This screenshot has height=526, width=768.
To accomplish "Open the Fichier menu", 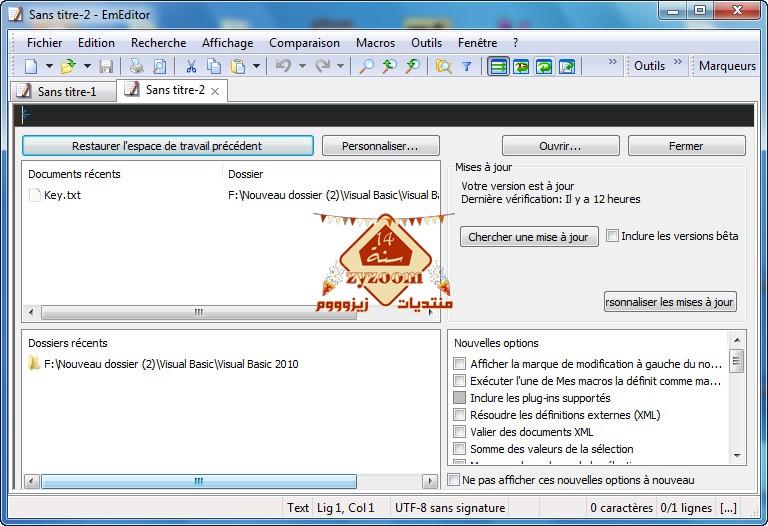I will (45, 43).
